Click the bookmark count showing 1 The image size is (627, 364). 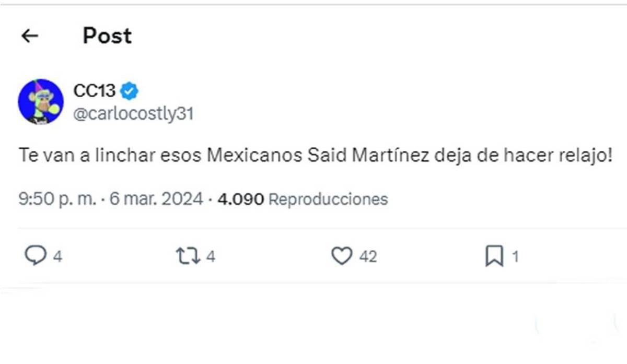point(516,256)
